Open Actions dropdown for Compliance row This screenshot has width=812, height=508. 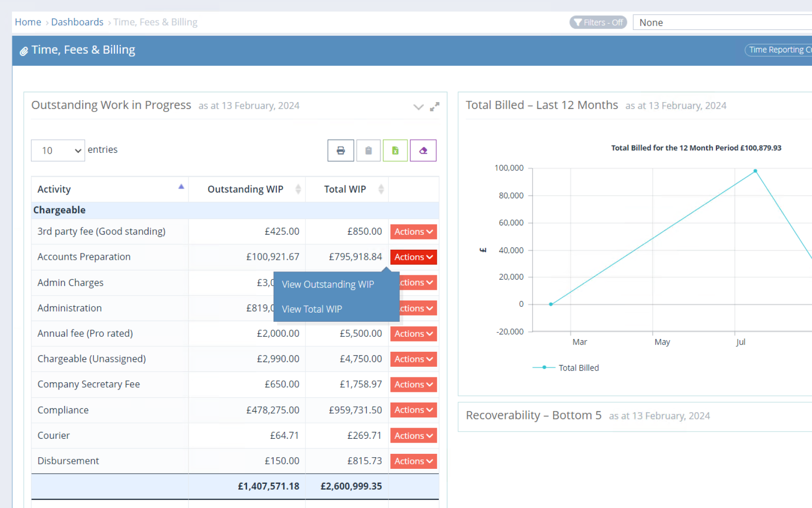point(413,410)
